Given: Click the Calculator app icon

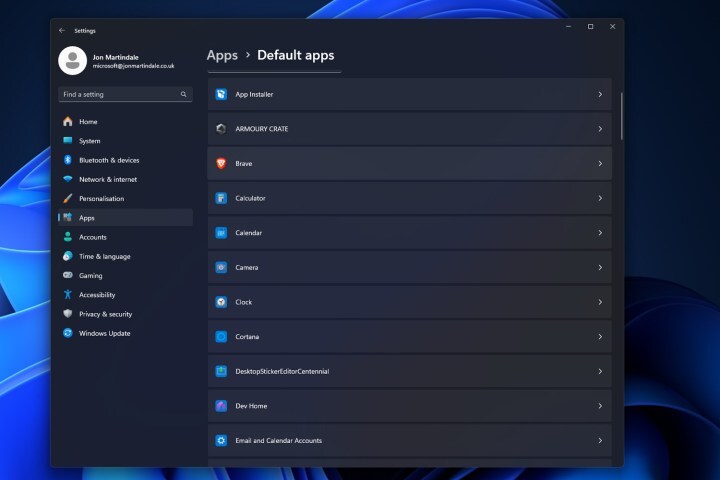Looking at the screenshot, I should (221, 198).
